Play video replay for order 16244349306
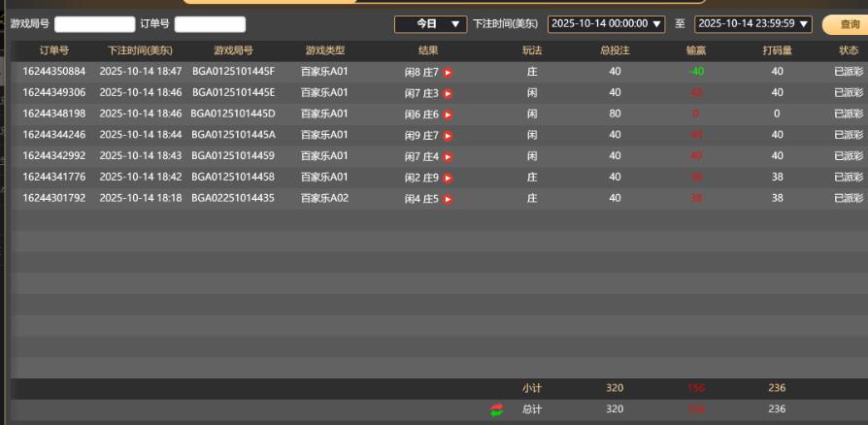The height and width of the screenshot is (425, 868). (x=448, y=93)
